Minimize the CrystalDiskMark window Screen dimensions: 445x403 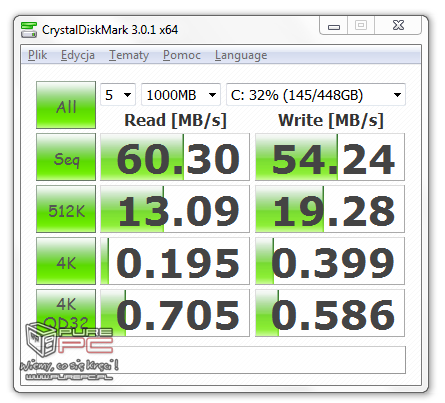pyautogui.click(x=334, y=26)
